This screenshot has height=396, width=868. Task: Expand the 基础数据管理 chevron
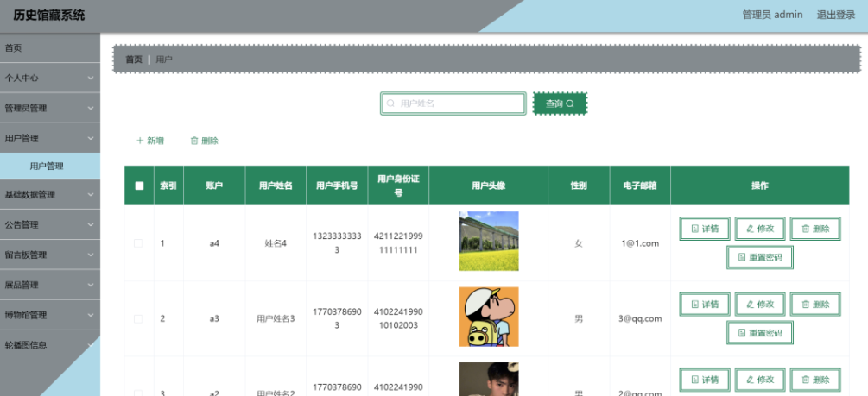(91, 195)
